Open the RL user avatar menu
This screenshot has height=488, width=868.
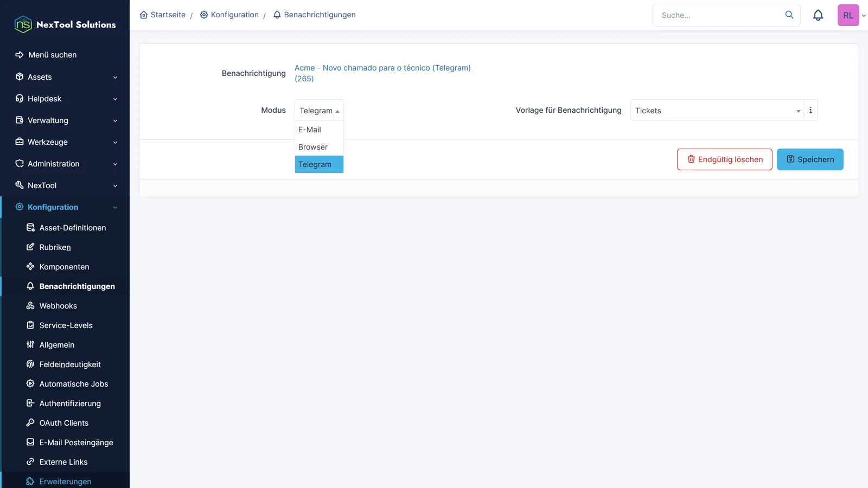click(x=848, y=15)
